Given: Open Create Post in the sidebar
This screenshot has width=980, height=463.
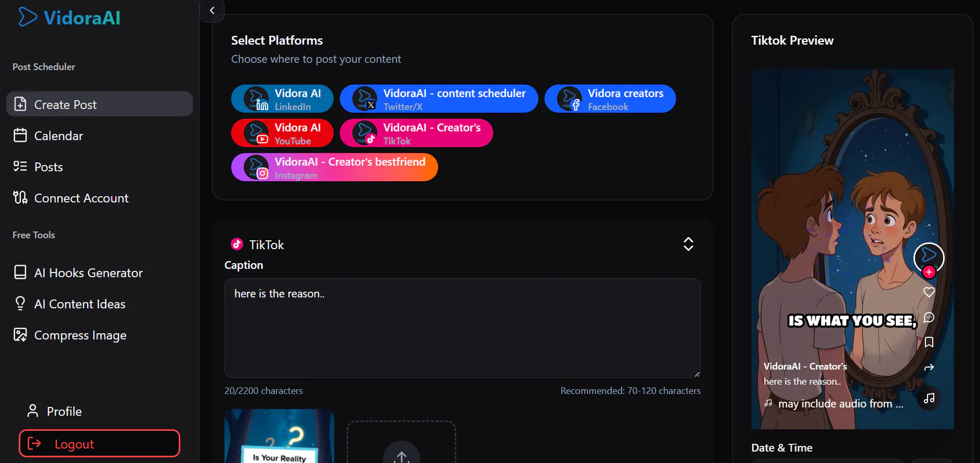Looking at the screenshot, I should tap(99, 104).
